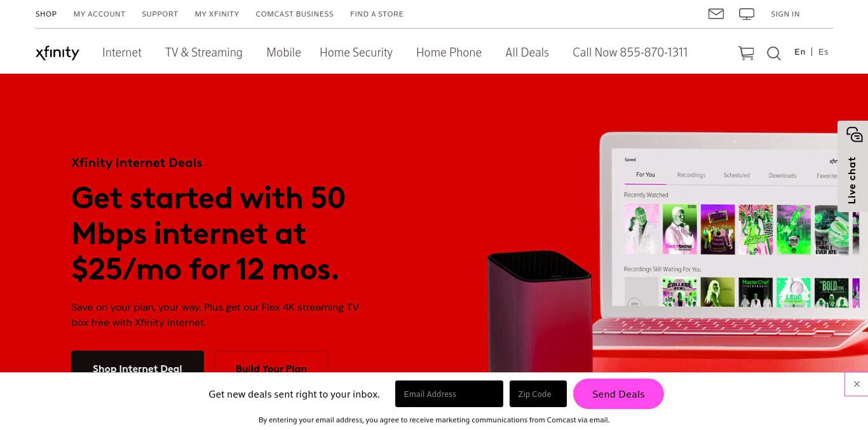Open the SIGN IN link
Image resolution: width=868 pixels, height=430 pixels.
(785, 14)
